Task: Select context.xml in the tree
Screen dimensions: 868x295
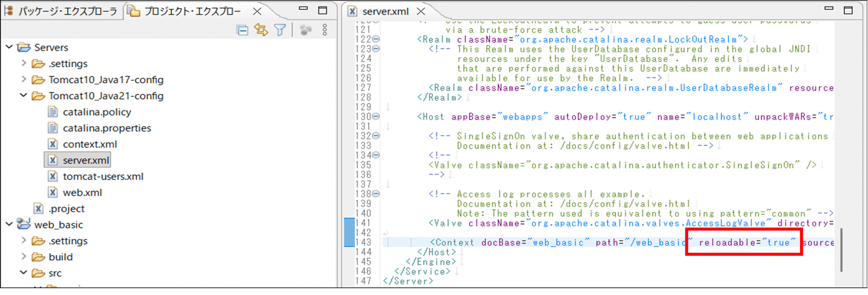Action: (x=89, y=144)
